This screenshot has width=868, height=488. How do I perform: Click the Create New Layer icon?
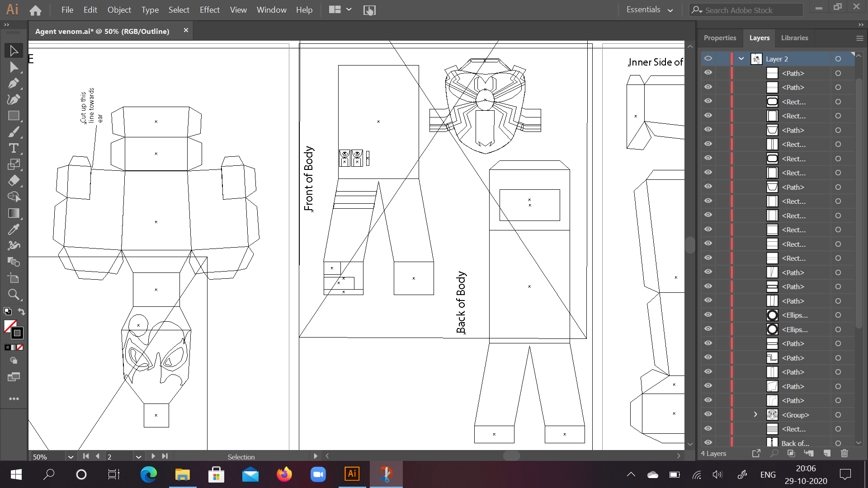(827, 453)
